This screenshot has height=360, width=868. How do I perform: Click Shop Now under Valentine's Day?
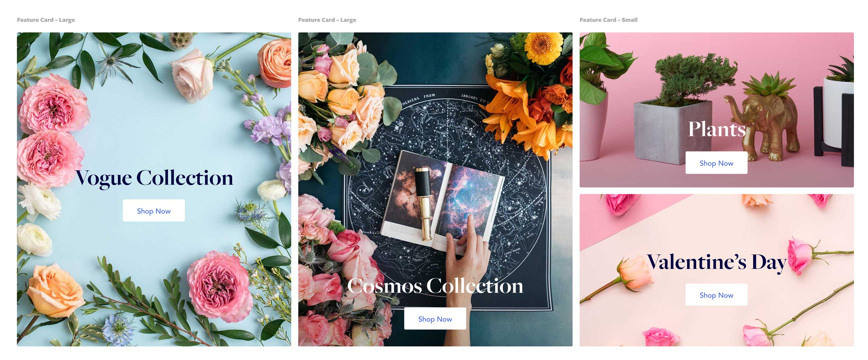point(716,295)
